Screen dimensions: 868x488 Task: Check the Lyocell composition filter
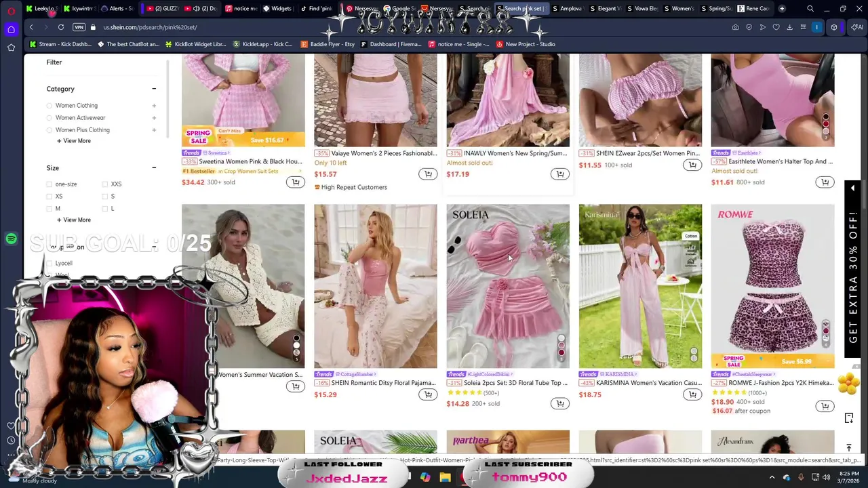pos(49,263)
